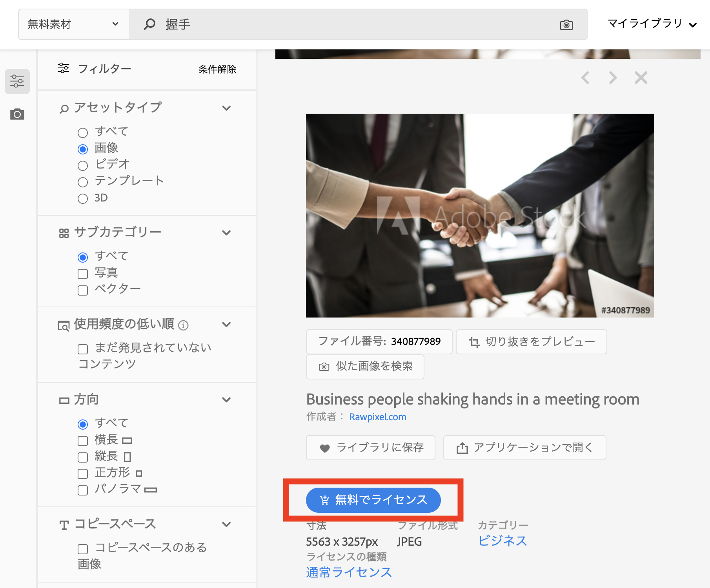710x588 pixels.
Task: Collapse the アセットタイプ filter section
Action: (226, 108)
